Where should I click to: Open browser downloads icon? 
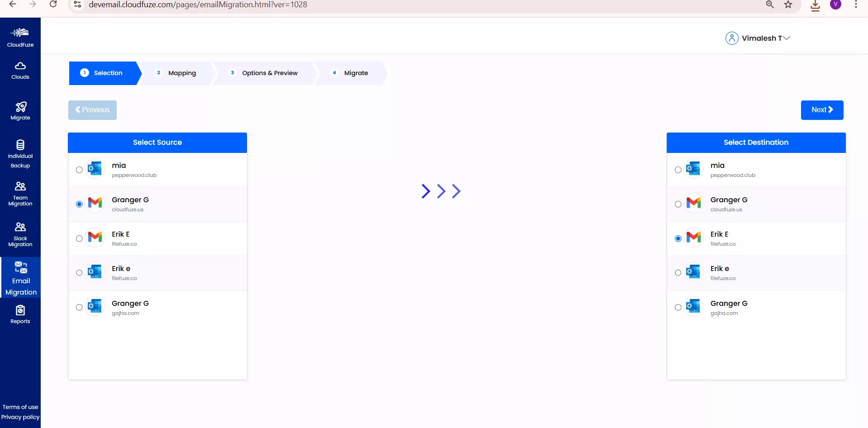[815, 5]
